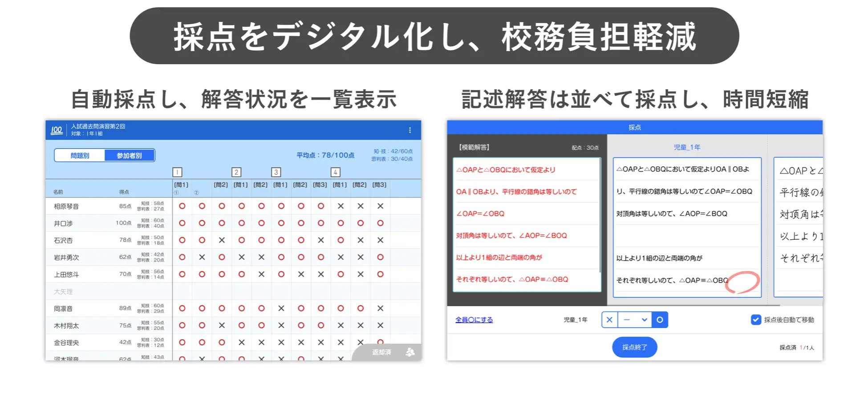Click 85点 score for 相原琴音
Screen dimensions: 868x402
coord(125,206)
